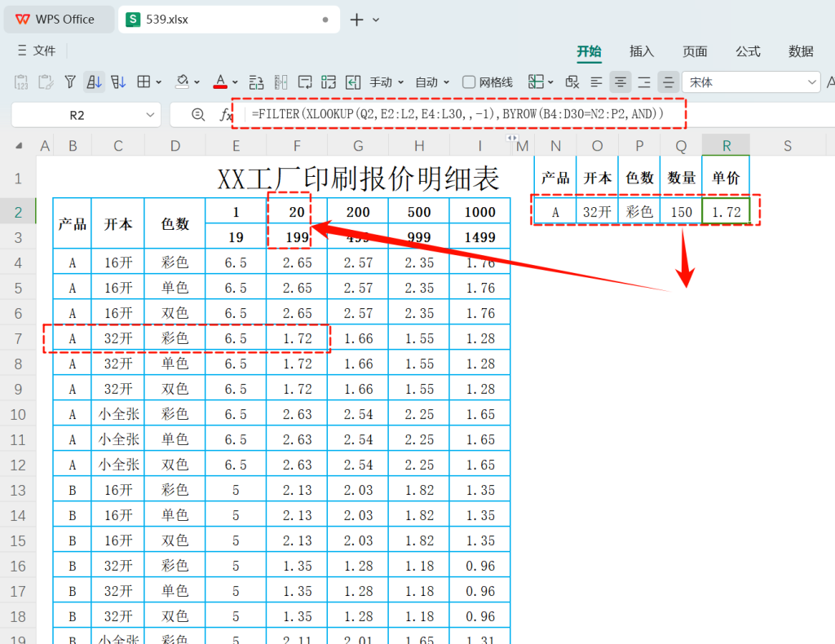Switch to the 开始 ribbon tab

click(x=589, y=51)
